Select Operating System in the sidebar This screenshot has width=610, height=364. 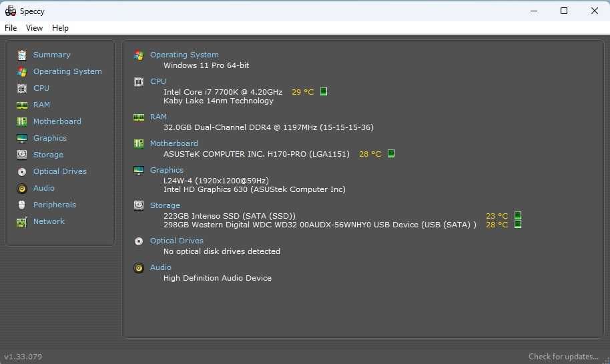67,71
